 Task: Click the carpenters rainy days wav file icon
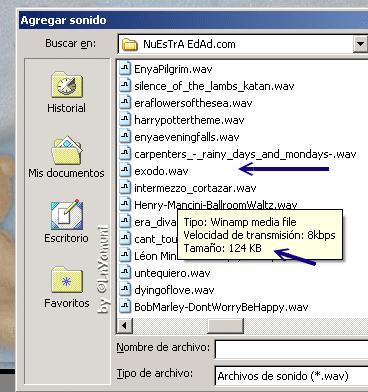tap(125, 153)
